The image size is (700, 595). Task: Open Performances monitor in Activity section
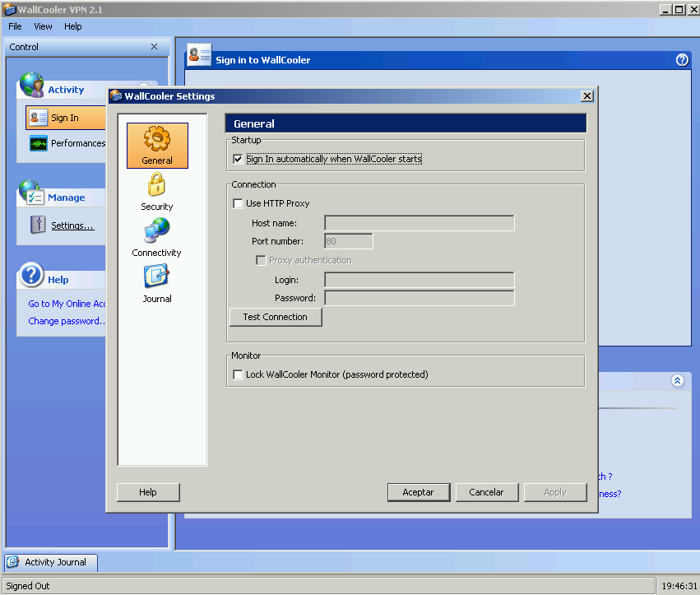click(x=67, y=143)
